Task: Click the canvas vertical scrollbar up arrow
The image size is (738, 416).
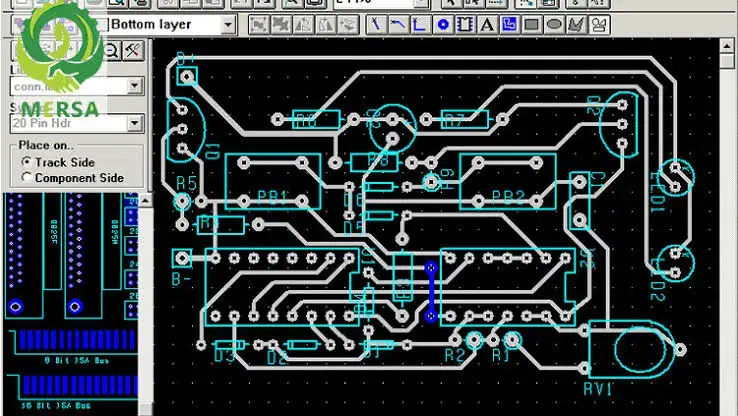Action: point(729,45)
